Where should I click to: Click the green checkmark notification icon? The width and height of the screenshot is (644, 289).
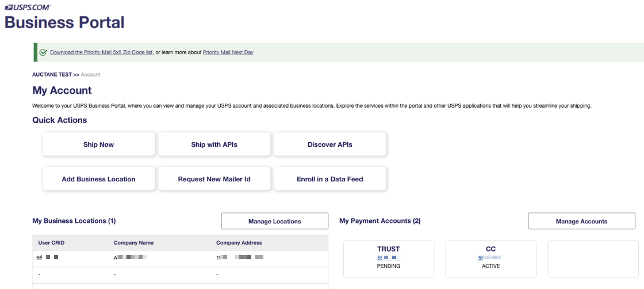click(x=43, y=52)
